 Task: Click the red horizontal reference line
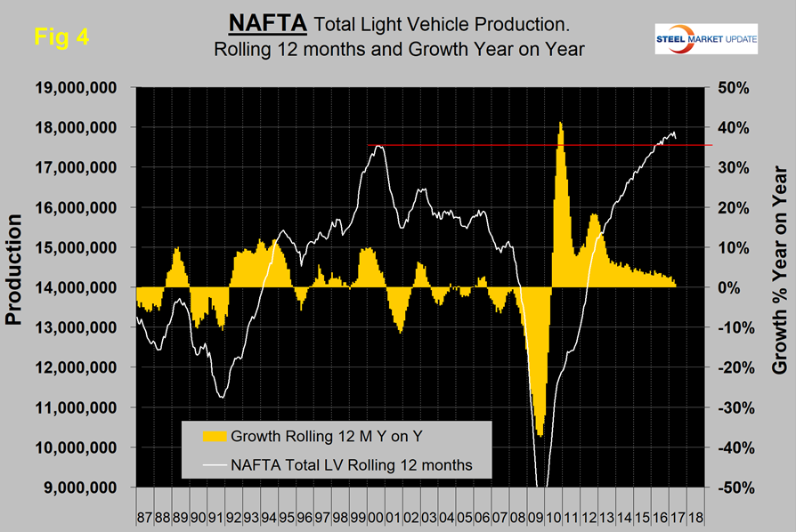[x=534, y=144]
